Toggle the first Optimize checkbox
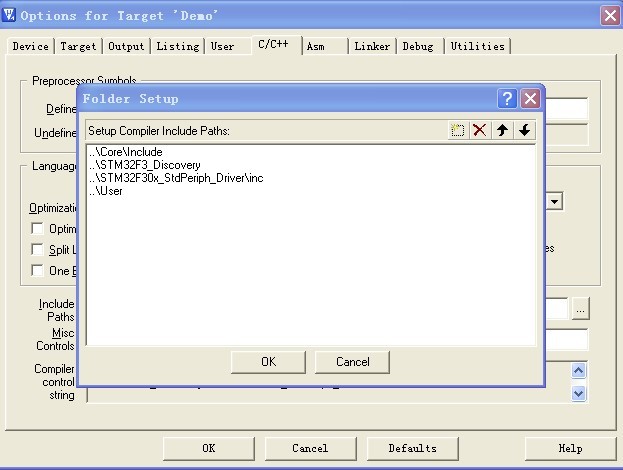This screenshot has width=623, height=470. pyautogui.click(x=38, y=229)
